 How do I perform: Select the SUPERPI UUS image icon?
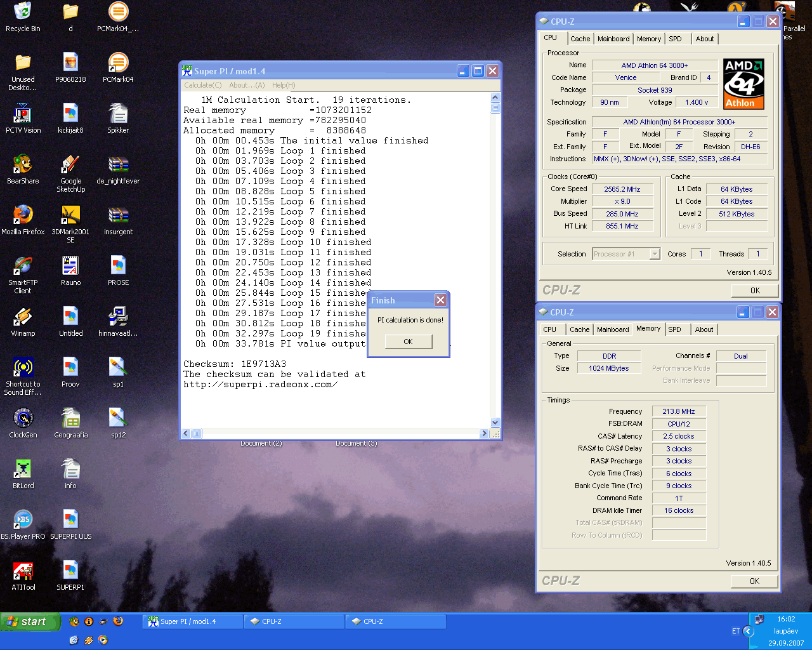click(x=70, y=525)
